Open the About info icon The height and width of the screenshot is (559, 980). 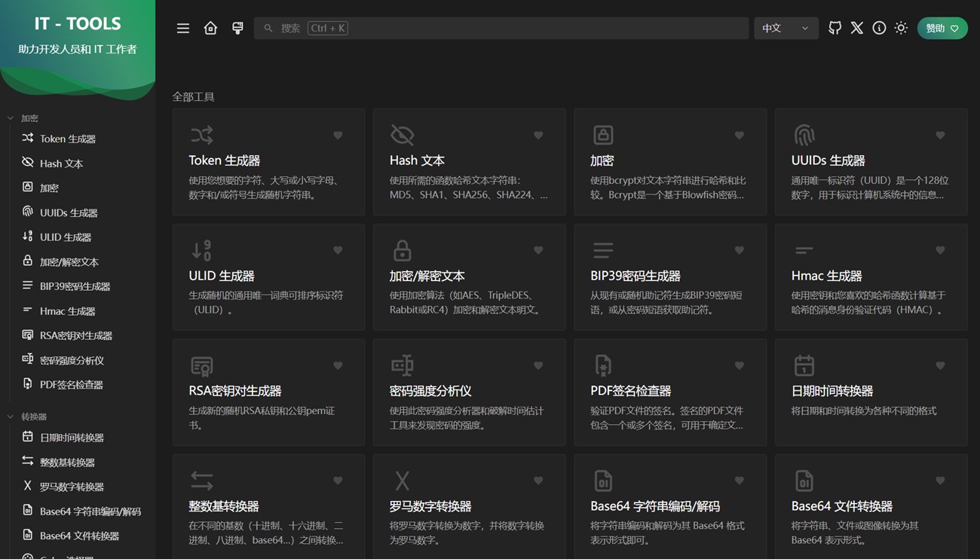click(879, 28)
